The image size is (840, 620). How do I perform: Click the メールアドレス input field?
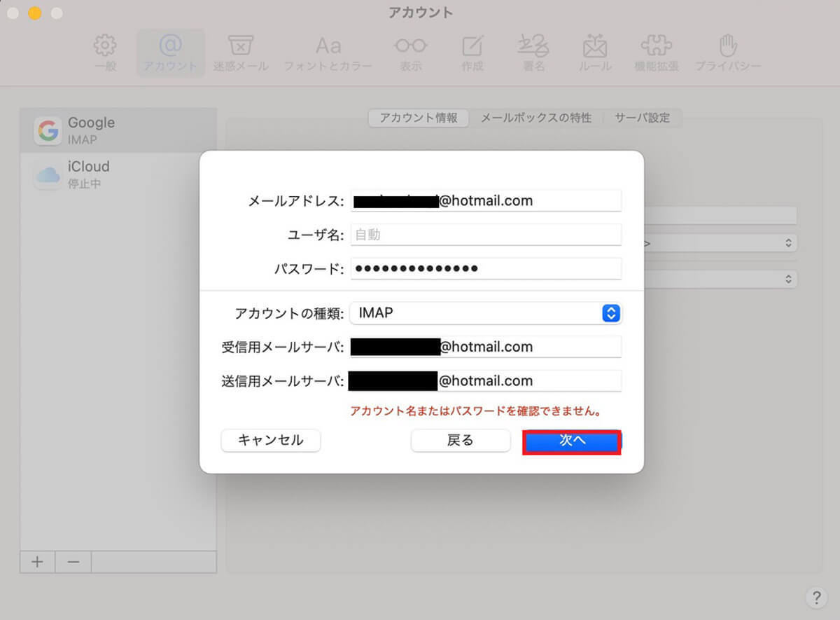[x=486, y=201]
